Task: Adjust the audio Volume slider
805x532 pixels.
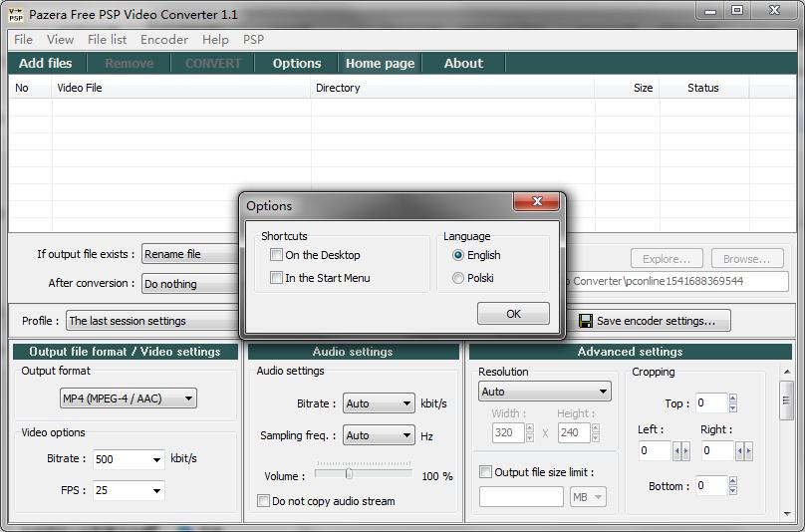Action: point(349,473)
